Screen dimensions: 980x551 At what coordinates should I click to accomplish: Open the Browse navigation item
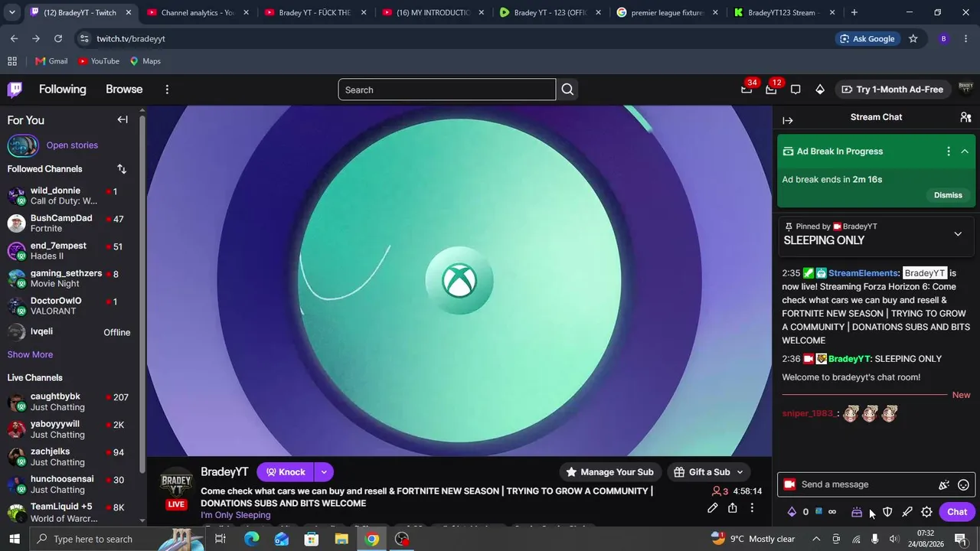point(124,90)
